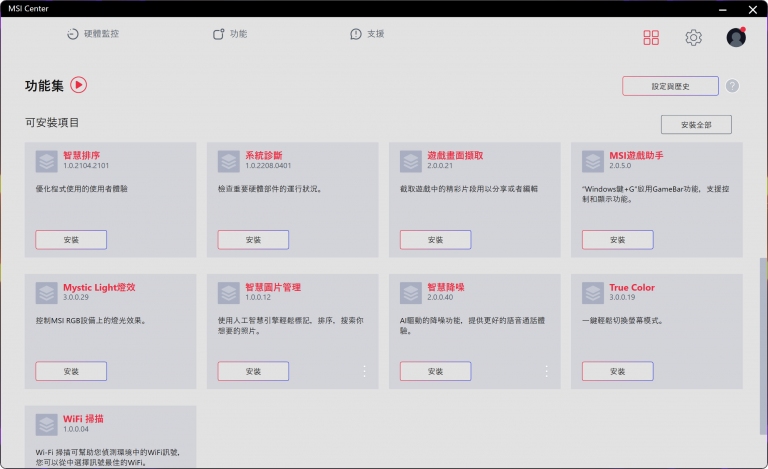
Task: Click the vertical scrollbar thumb
Action: 763,346
